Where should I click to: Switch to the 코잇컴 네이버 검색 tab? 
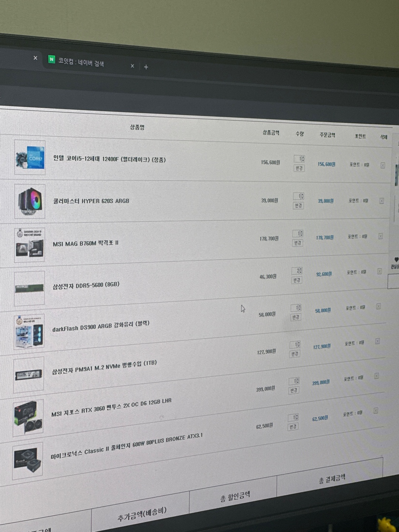tap(81, 62)
